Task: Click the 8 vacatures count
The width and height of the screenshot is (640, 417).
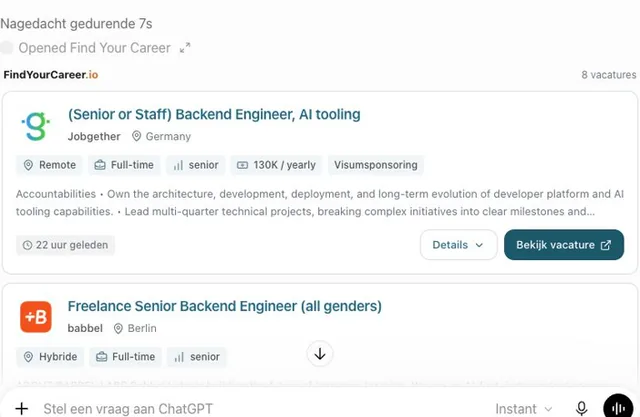Action: click(609, 75)
